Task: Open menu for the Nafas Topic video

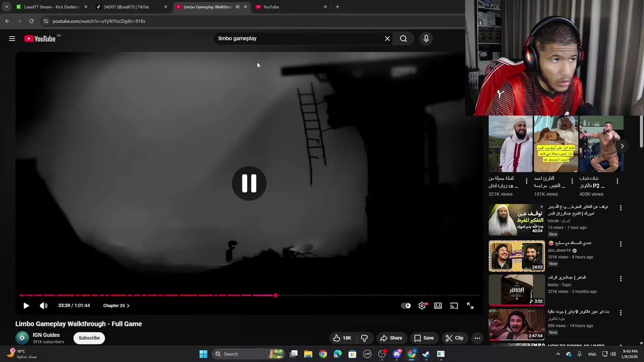Action: tap(620, 279)
